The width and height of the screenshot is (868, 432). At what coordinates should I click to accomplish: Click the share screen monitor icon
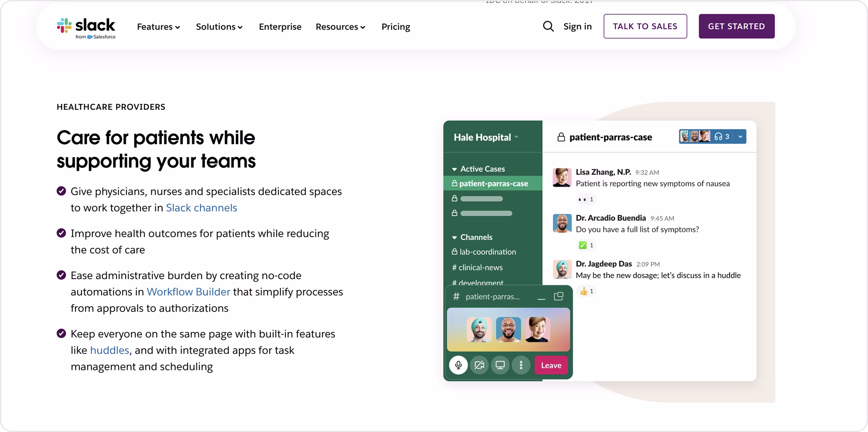500,365
